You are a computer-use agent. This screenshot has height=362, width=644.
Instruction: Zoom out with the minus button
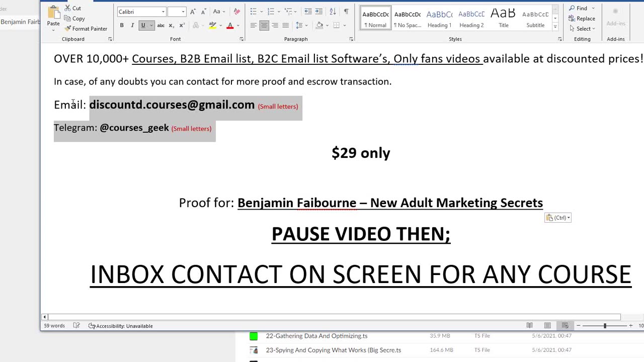click(578, 326)
